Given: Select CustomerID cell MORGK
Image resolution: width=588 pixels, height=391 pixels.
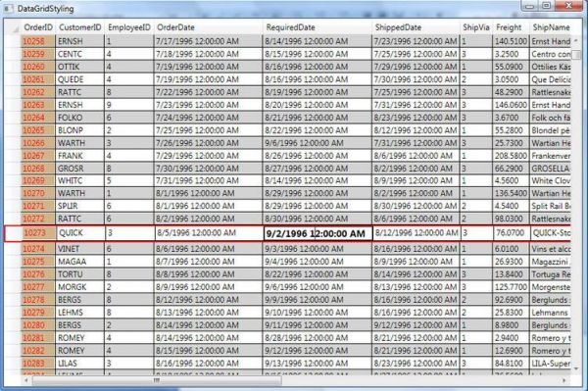Looking at the screenshot, I should [80, 287].
